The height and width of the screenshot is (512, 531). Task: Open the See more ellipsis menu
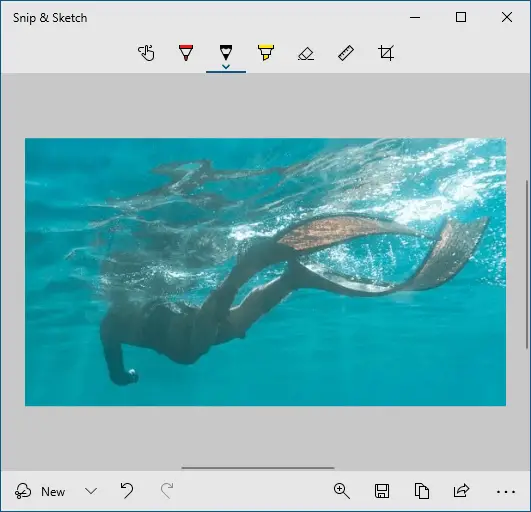click(x=506, y=492)
